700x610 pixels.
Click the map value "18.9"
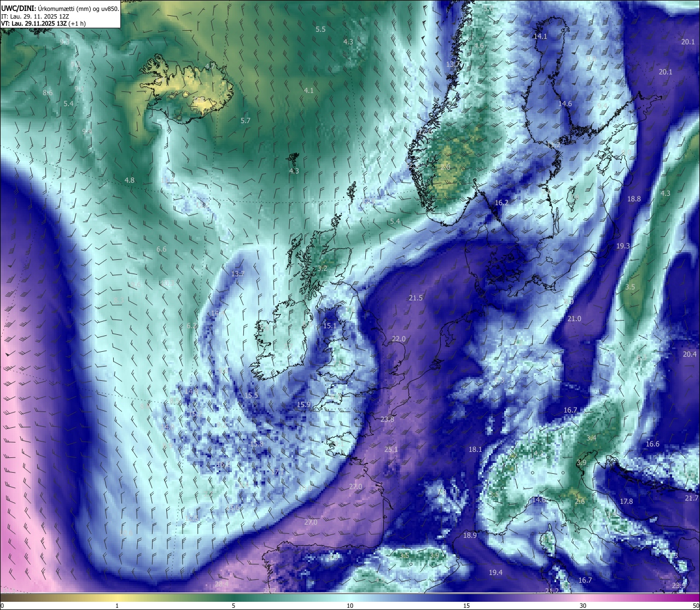click(470, 535)
